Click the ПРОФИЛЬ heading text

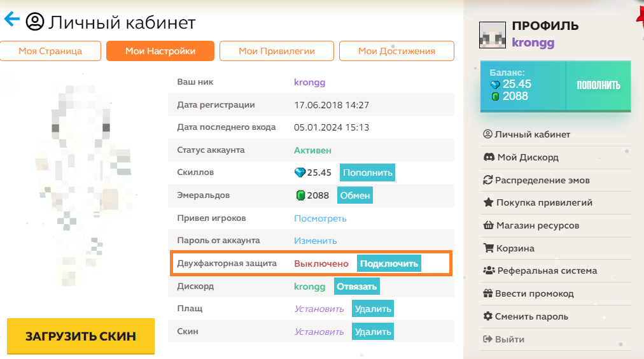(x=545, y=25)
